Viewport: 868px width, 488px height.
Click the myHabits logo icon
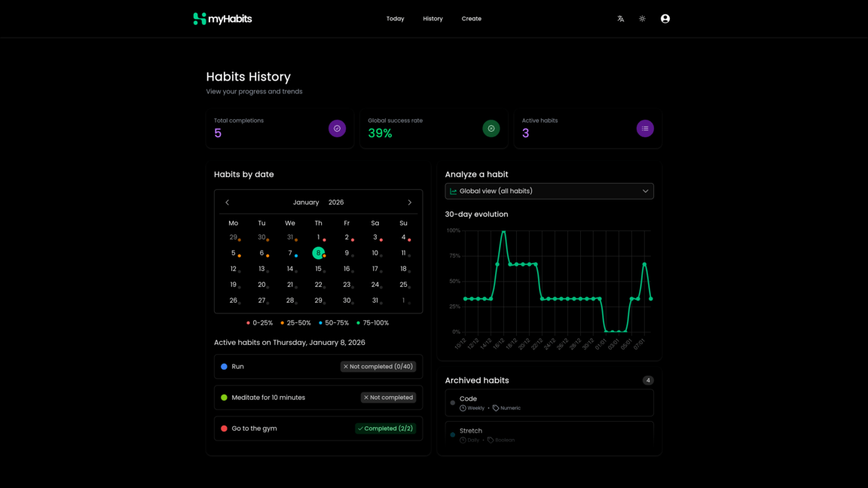pos(200,19)
